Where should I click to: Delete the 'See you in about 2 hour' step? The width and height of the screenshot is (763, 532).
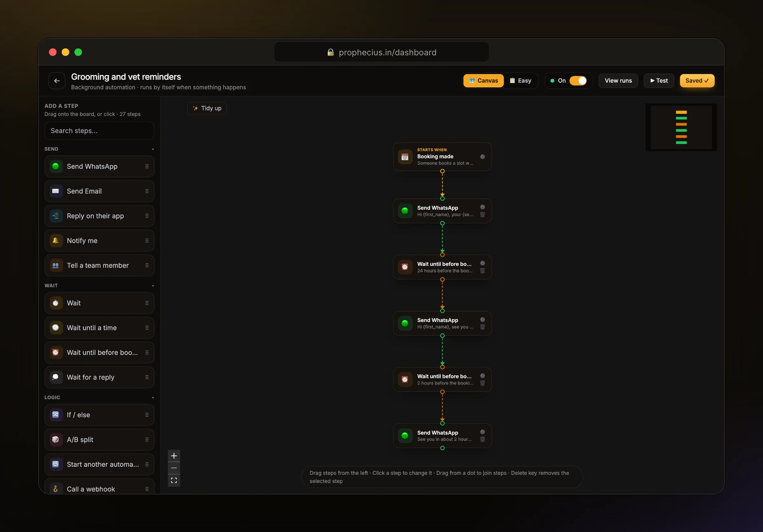483,439
